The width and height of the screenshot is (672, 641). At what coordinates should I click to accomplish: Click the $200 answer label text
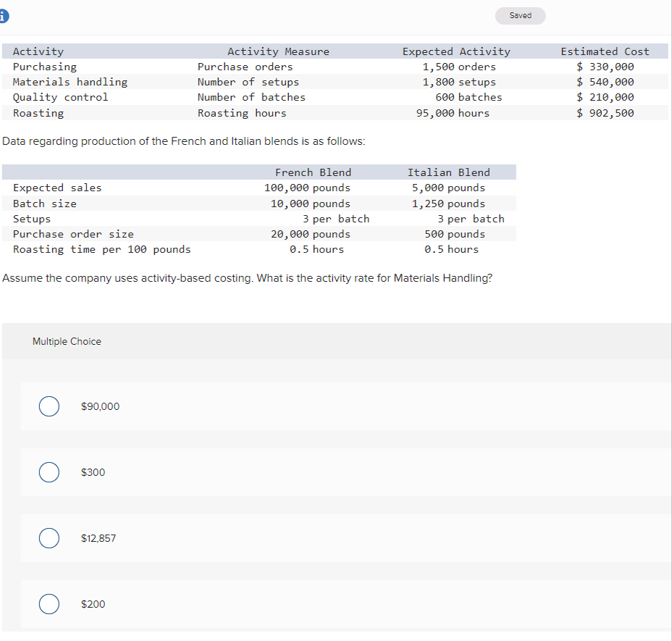tap(93, 604)
